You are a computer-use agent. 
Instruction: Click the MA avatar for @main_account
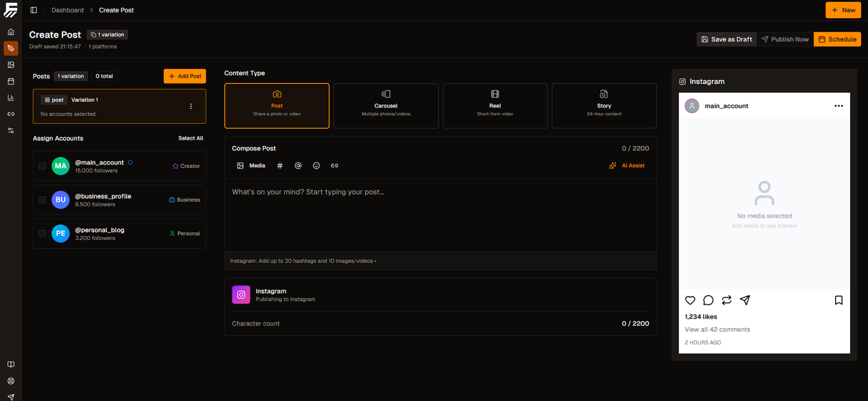(60, 166)
